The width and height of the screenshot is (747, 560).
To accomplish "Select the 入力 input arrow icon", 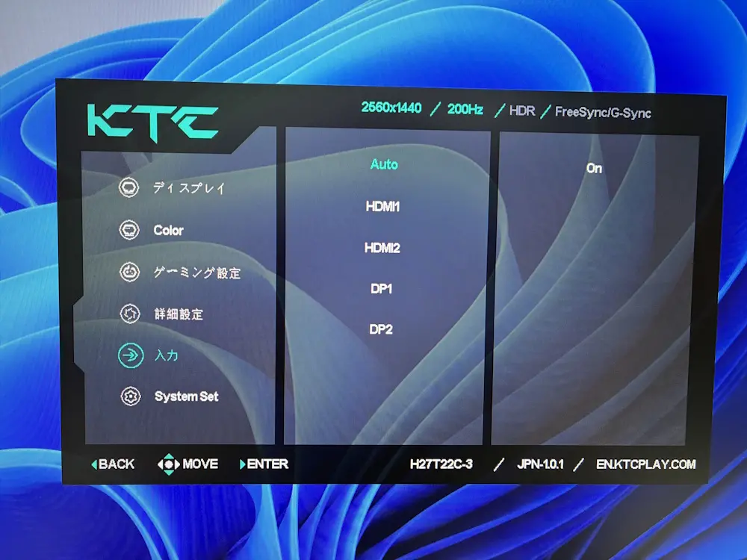I will (131, 355).
